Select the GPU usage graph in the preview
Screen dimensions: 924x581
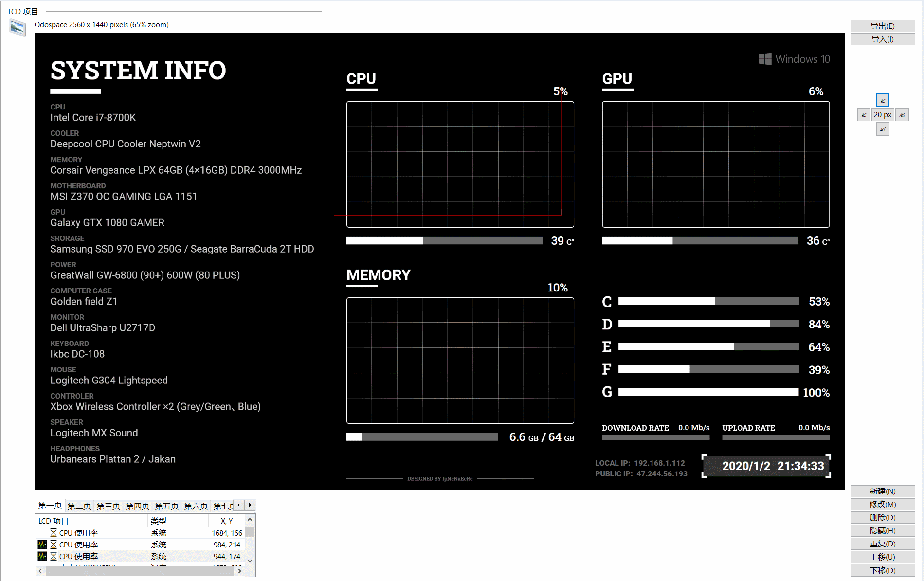pos(716,164)
